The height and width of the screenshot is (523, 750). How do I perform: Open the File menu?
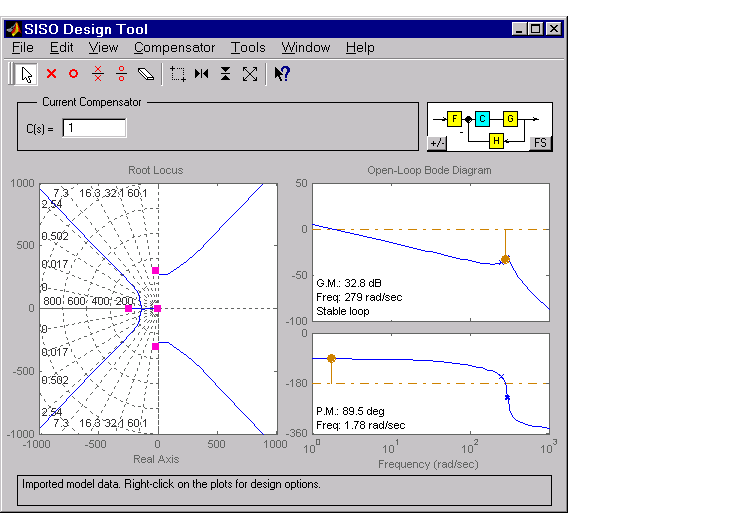pyautogui.click(x=22, y=47)
